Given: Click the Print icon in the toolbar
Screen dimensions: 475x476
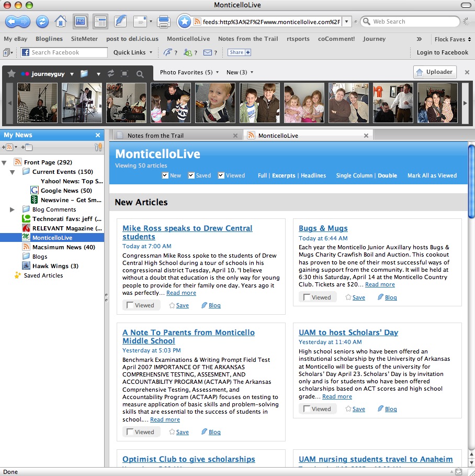Looking at the screenshot, I should point(164,21).
